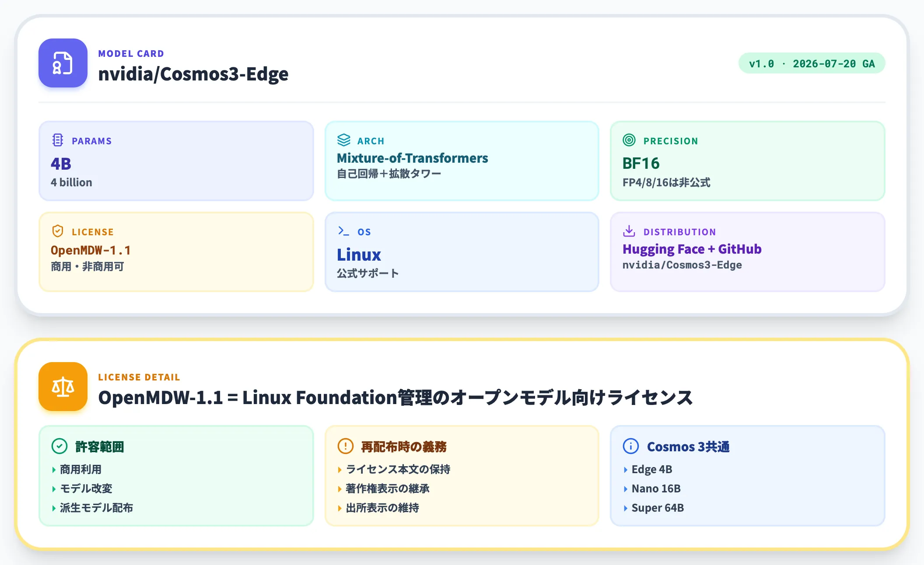Click the 4B parameter value
Viewport: 924px width, 565px height.
pyautogui.click(x=61, y=164)
